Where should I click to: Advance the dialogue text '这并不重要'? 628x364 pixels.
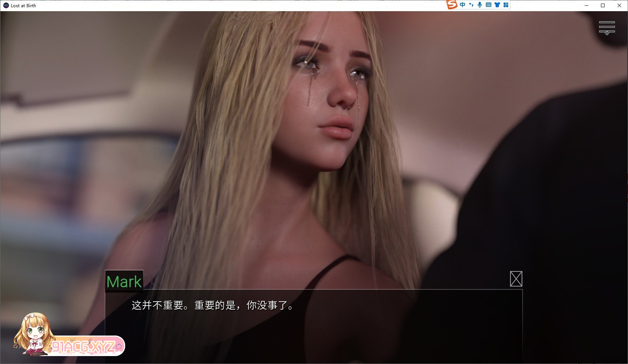point(212,305)
